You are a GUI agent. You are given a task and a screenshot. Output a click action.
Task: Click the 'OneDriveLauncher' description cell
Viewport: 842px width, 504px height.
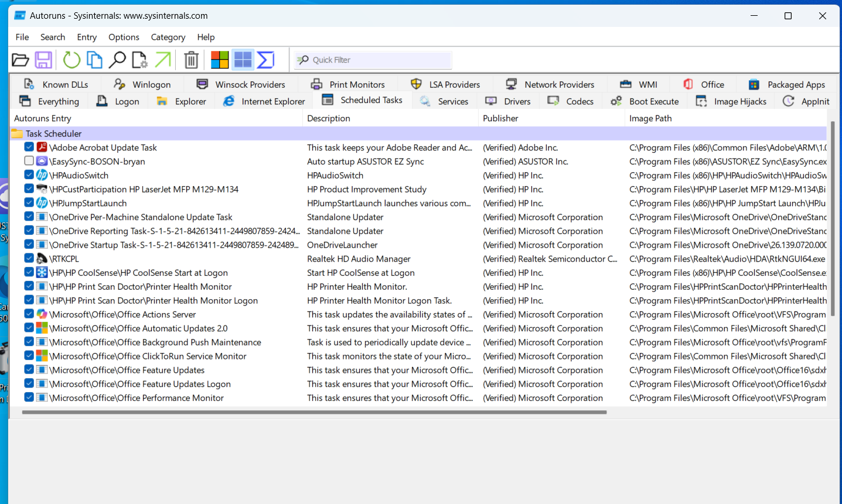342,245
